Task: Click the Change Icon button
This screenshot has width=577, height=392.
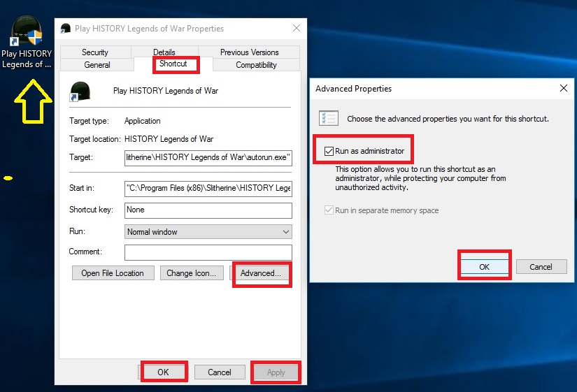Action: [x=192, y=273]
